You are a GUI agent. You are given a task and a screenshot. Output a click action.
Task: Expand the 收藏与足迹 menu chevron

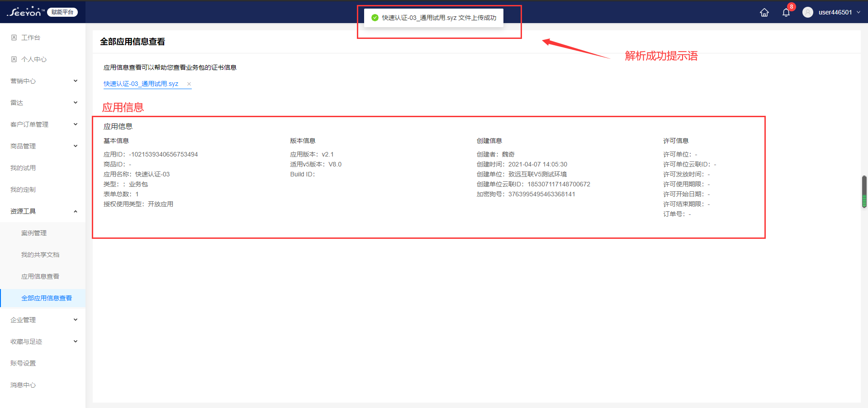pos(76,342)
